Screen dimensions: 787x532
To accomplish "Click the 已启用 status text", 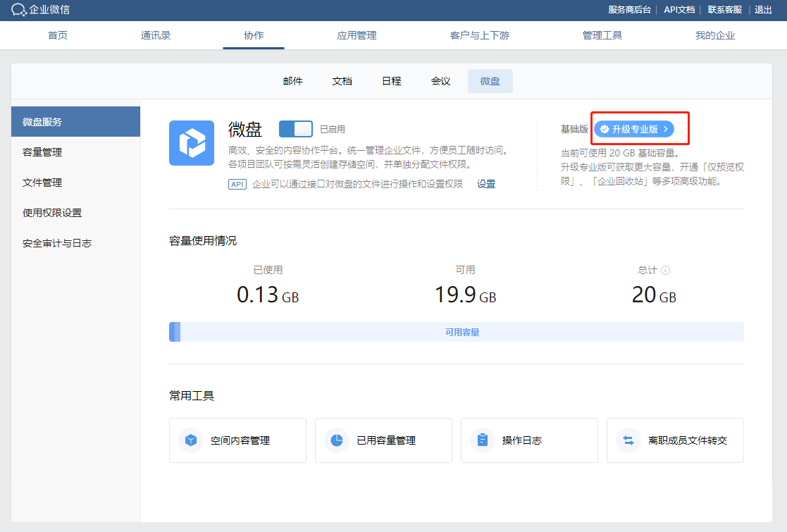I will tap(333, 129).
